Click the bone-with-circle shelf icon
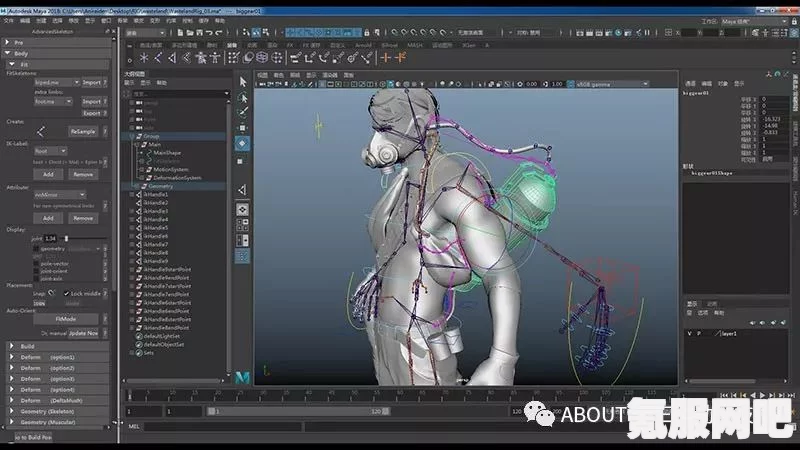Image resolution: width=800 pixels, height=450 pixels. (352, 58)
